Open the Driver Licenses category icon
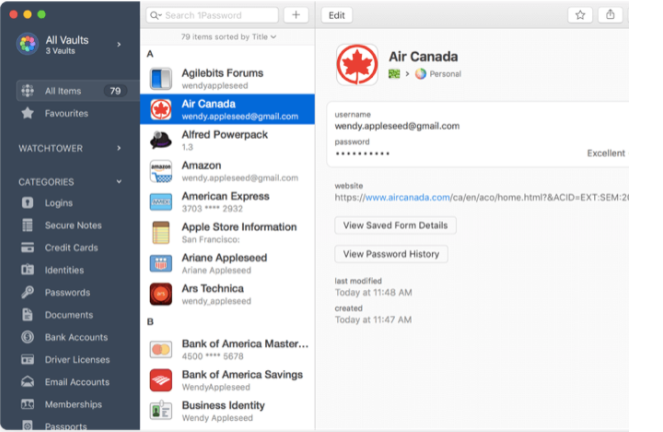Screen dimensions: 663x432 coord(27,360)
